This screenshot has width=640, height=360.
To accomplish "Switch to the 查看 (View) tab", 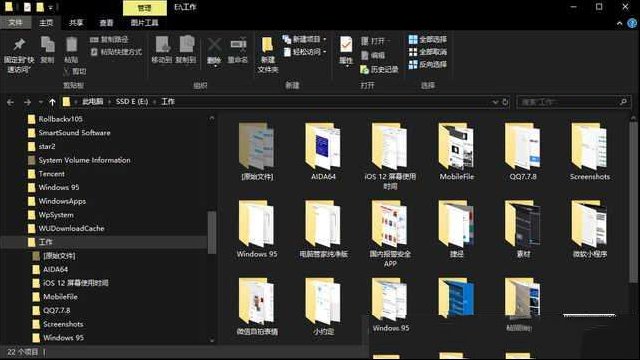I will pyautogui.click(x=107, y=22).
